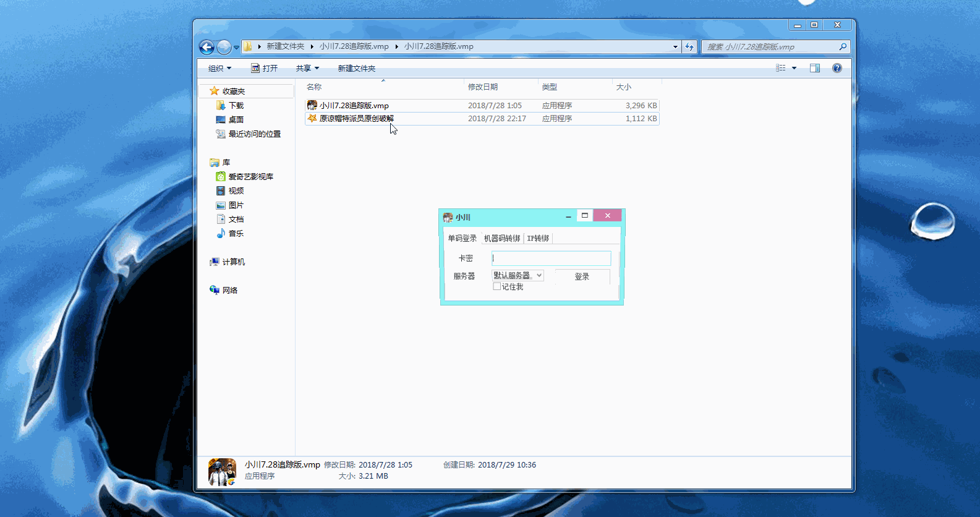This screenshot has height=517, width=980.
Task: Click the 卡密 input field
Action: (x=551, y=258)
